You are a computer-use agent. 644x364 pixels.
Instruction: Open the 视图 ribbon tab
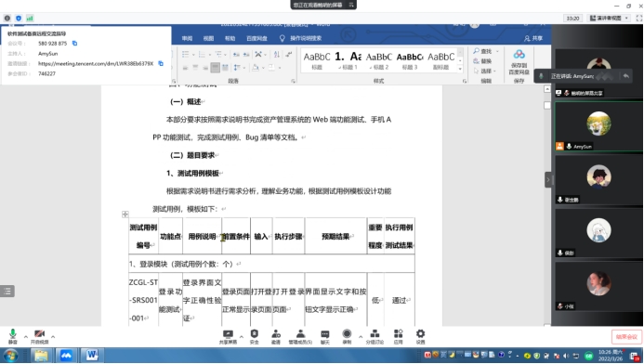pyautogui.click(x=208, y=38)
